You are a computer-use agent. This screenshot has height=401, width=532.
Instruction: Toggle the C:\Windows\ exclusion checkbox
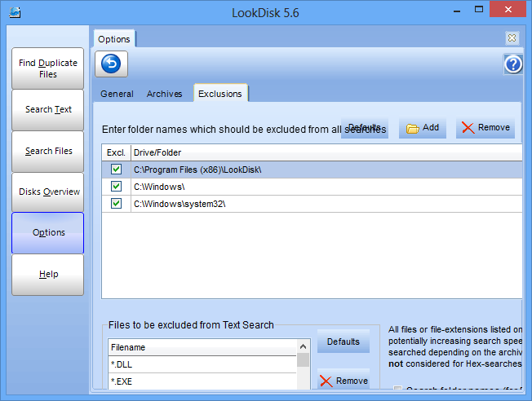pyautogui.click(x=117, y=186)
